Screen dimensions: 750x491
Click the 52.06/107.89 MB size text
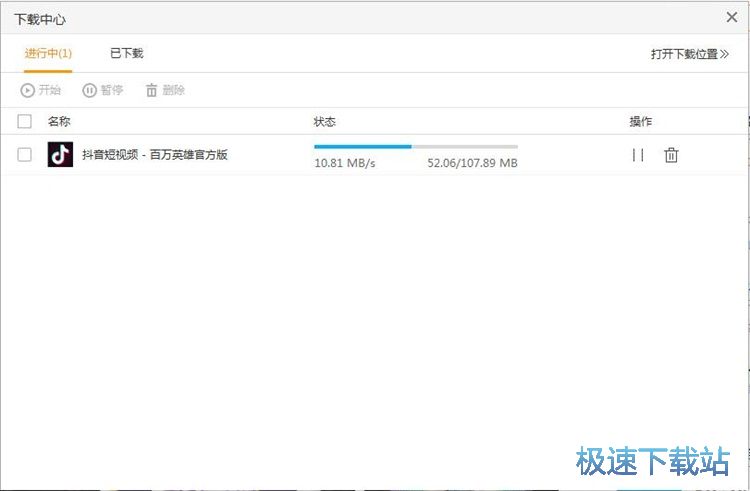click(x=472, y=163)
